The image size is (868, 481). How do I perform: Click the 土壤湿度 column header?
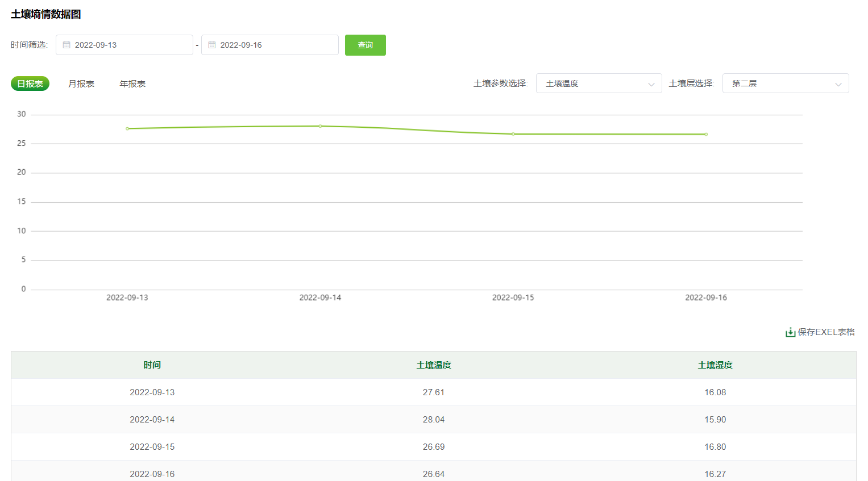tap(715, 365)
